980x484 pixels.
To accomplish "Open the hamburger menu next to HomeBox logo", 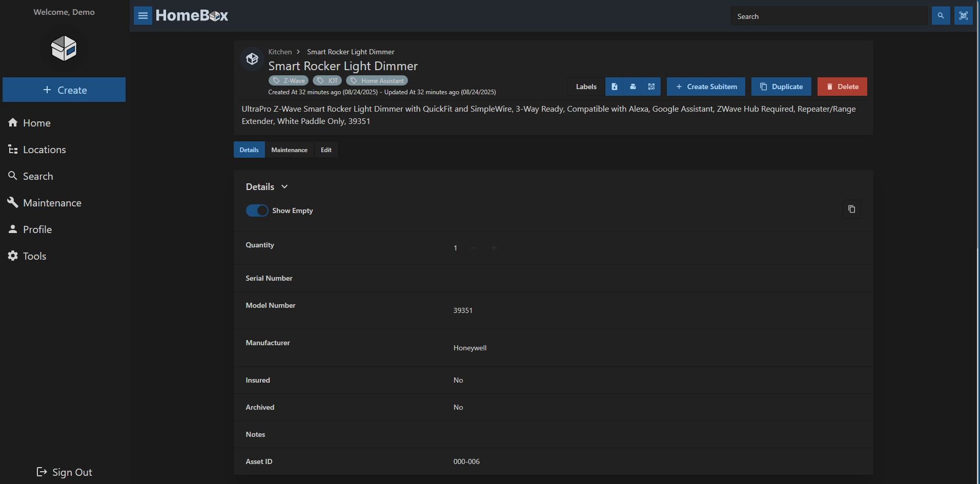I will [x=142, y=15].
